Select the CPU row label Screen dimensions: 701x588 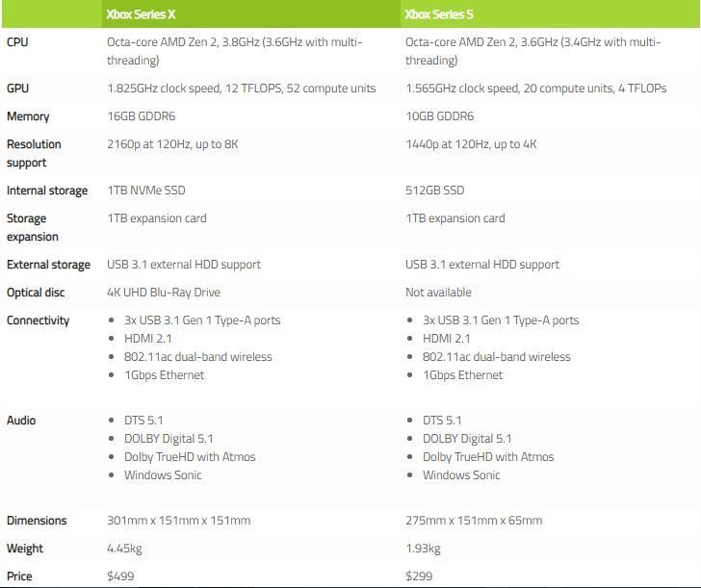pyautogui.click(x=17, y=42)
